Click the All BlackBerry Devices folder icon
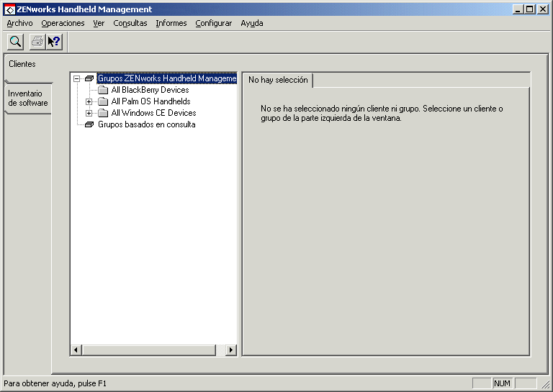Image resolution: width=553 pixels, height=392 pixels. pyautogui.click(x=103, y=90)
